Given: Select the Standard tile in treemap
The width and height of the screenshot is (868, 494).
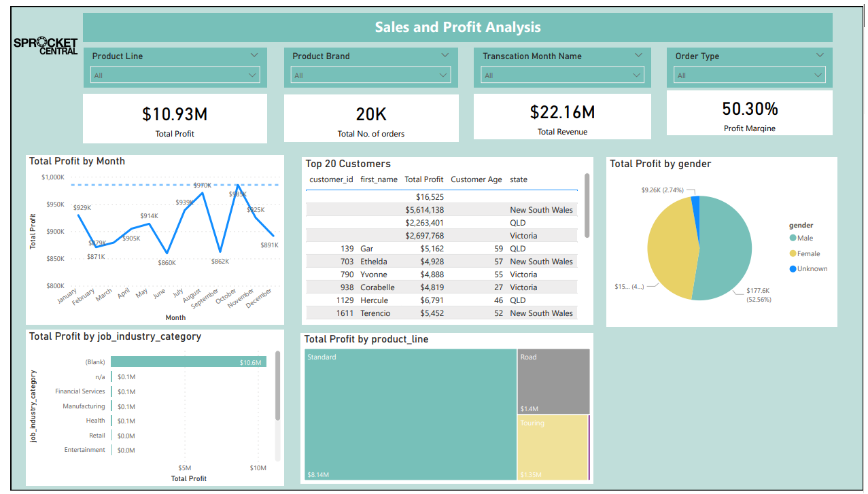Looking at the screenshot, I should [x=410, y=414].
